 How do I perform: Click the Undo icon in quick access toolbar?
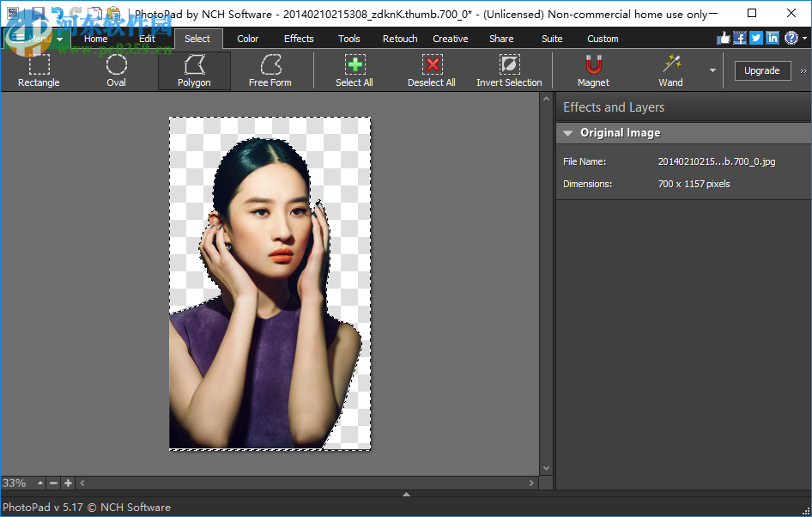tap(58, 13)
